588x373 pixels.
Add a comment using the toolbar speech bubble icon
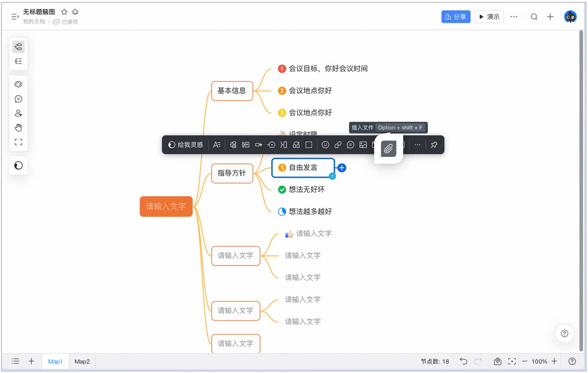[x=350, y=145]
